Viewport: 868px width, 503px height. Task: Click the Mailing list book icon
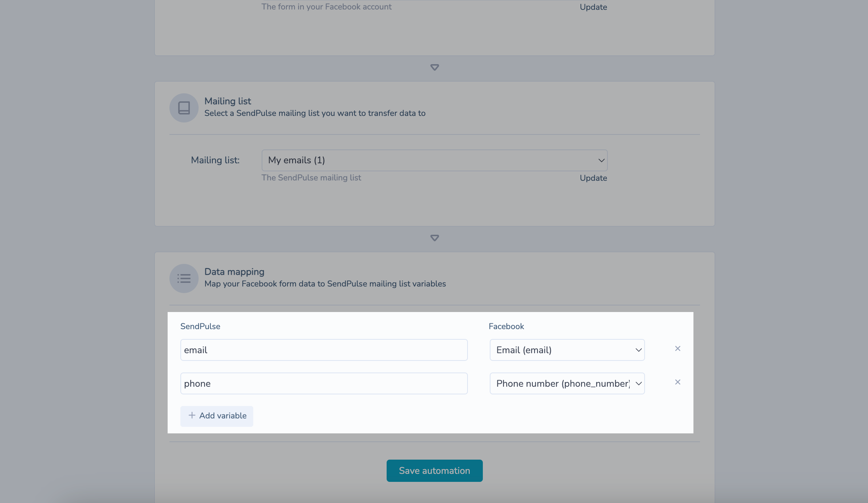click(x=184, y=108)
